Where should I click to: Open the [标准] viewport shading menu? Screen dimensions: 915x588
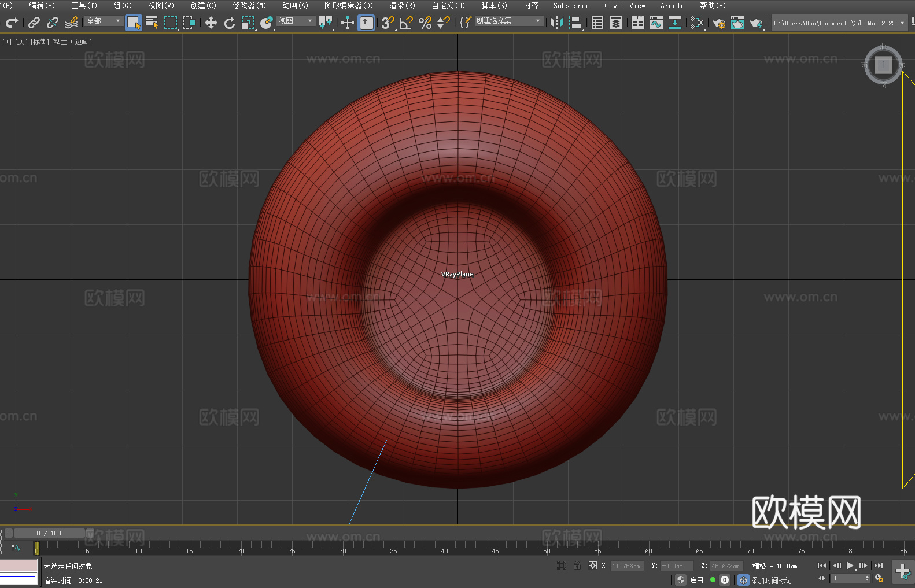pos(40,42)
